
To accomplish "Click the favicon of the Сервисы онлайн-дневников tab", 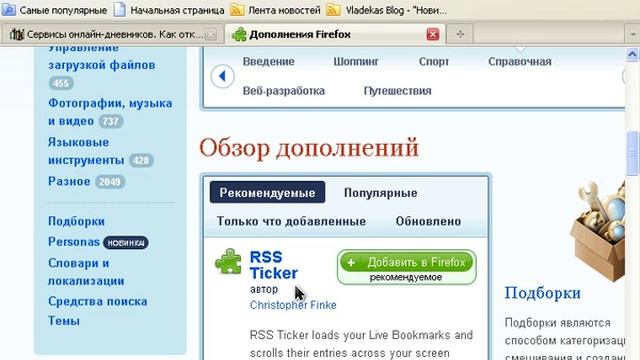I will pyautogui.click(x=17, y=34).
